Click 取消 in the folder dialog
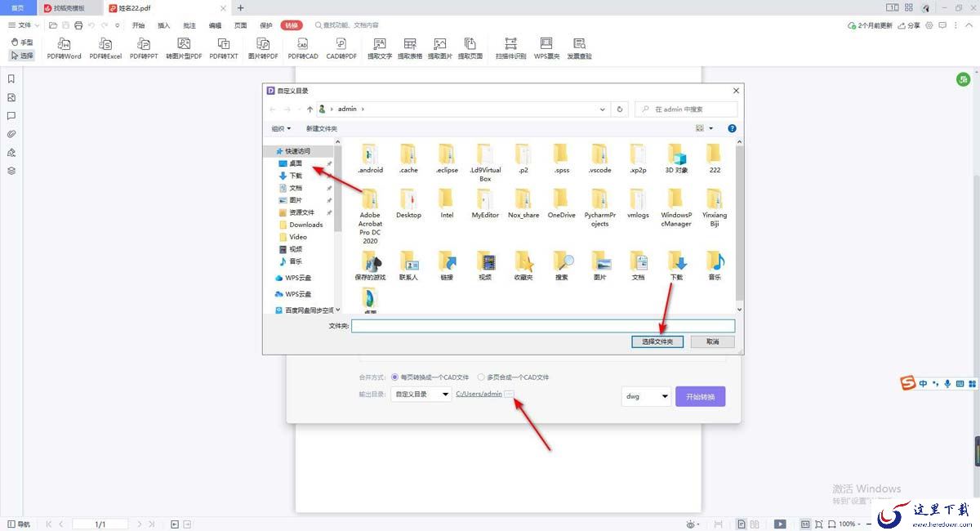The image size is (980, 531). (x=713, y=341)
